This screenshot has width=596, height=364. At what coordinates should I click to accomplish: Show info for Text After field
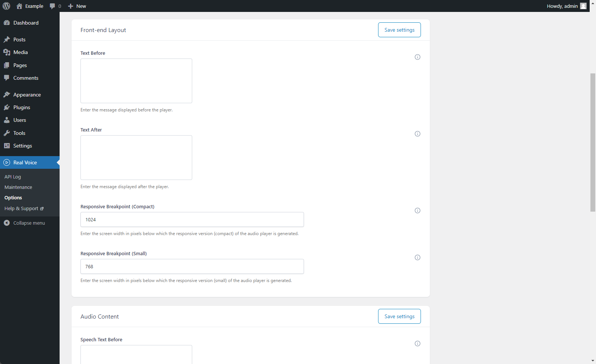[418, 134]
